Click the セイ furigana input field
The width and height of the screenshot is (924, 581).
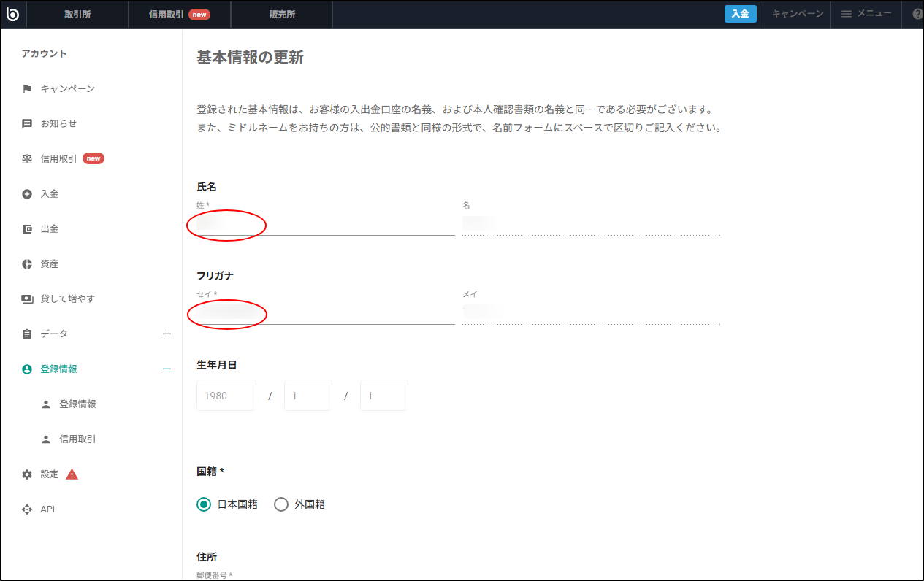(x=326, y=312)
